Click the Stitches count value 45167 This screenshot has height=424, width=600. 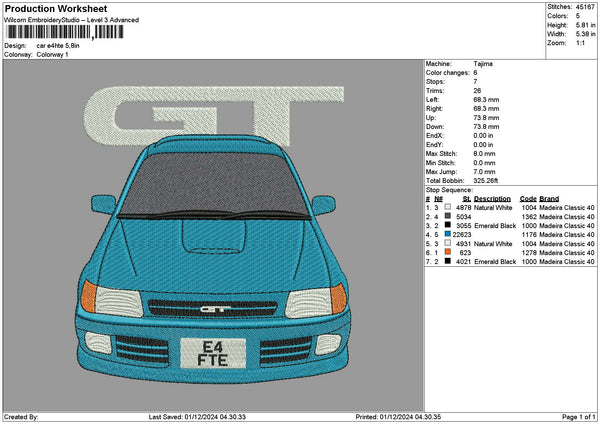pos(583,7)
